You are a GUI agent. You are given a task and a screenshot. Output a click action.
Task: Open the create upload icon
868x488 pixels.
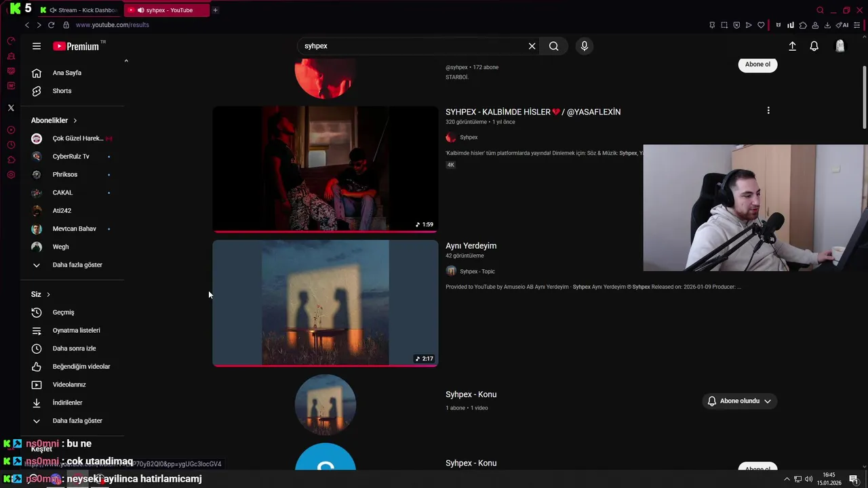pos(792,46)
